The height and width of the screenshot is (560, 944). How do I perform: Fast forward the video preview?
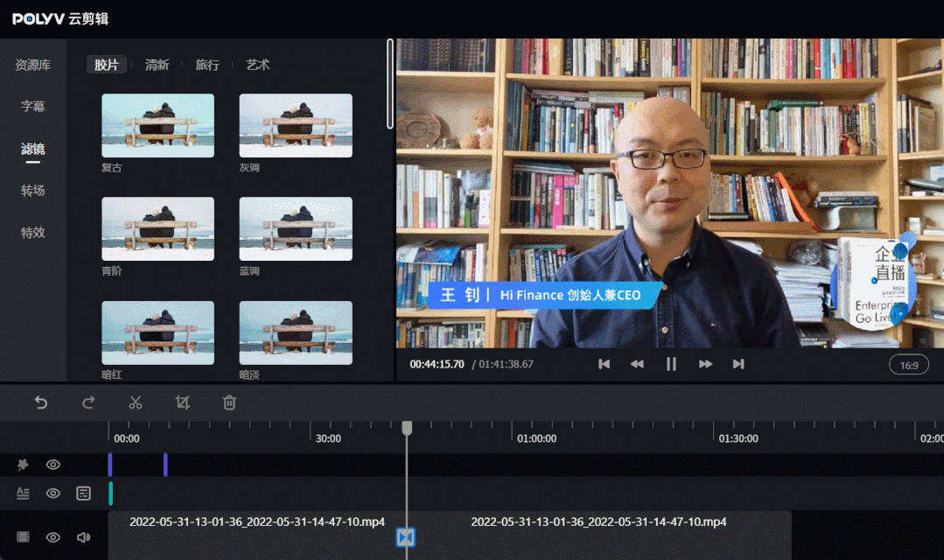click(705, 364)
